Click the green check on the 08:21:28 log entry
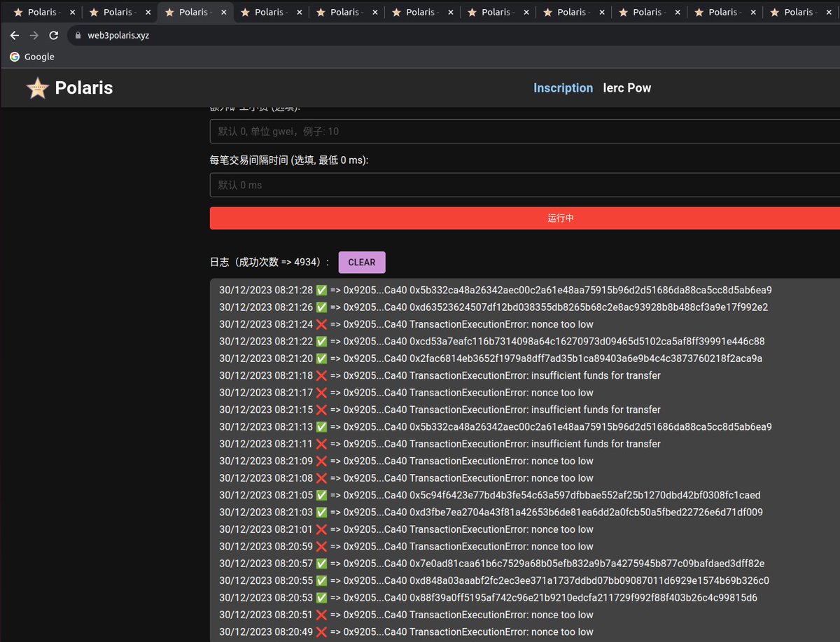 coord(321,290)
